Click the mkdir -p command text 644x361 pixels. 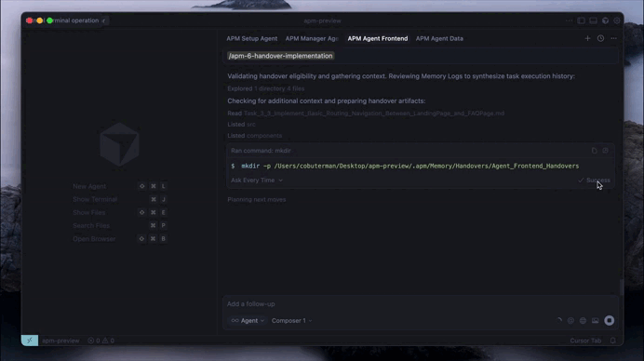point(409,166)
